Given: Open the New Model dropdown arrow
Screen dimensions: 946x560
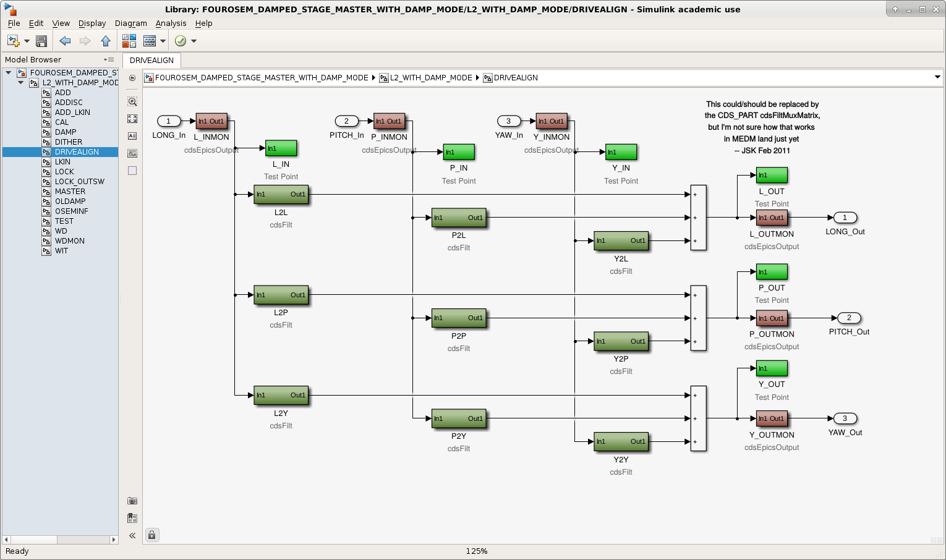Looking at the screenshot, I should [27, 41].
